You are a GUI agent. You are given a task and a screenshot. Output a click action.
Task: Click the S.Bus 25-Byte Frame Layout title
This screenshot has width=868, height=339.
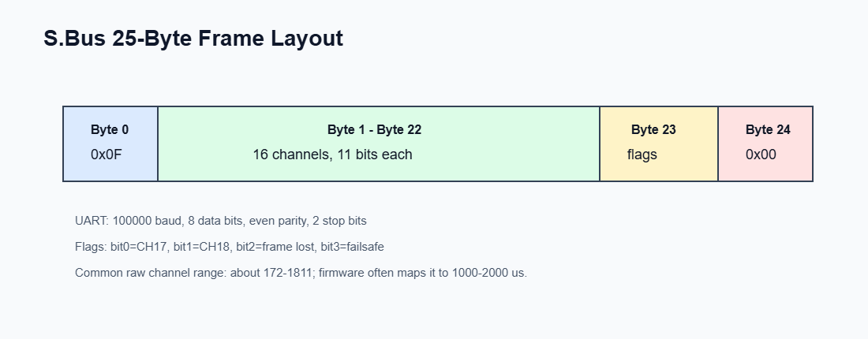pyautogui.click(x=193, y=39)
